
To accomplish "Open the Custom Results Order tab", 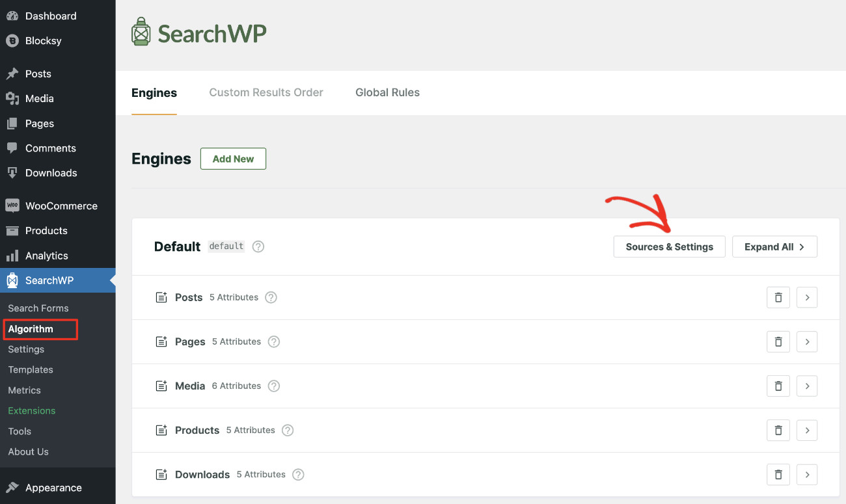I will 266,92.
